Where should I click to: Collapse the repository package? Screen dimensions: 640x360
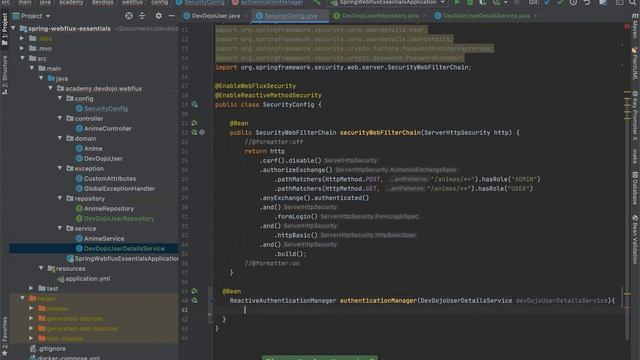[60, 198]
